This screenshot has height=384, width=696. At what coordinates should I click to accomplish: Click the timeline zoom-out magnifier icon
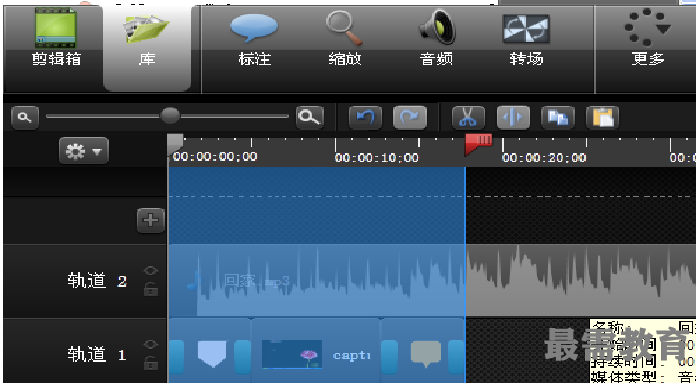(25, 118)
